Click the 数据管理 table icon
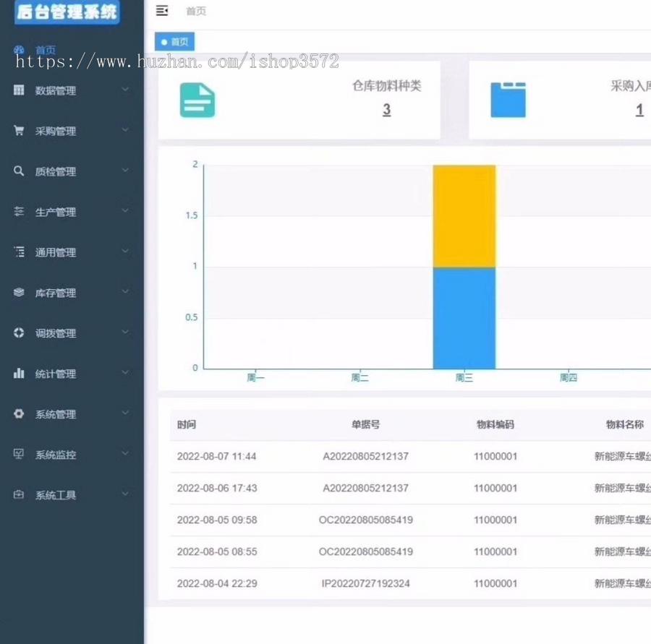The image size is (651, 644). 19,90
